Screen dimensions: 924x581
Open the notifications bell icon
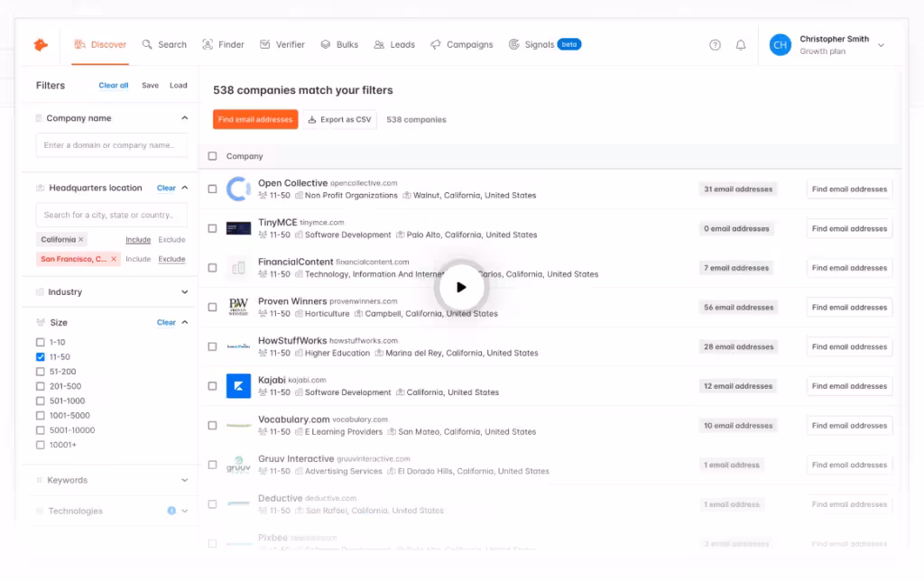741,45
